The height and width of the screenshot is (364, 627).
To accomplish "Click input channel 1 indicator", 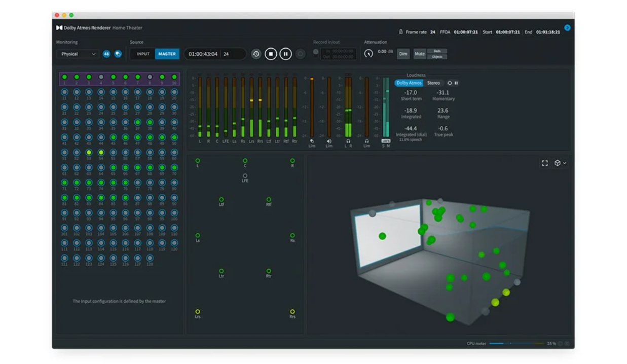I will click(64, 77).
